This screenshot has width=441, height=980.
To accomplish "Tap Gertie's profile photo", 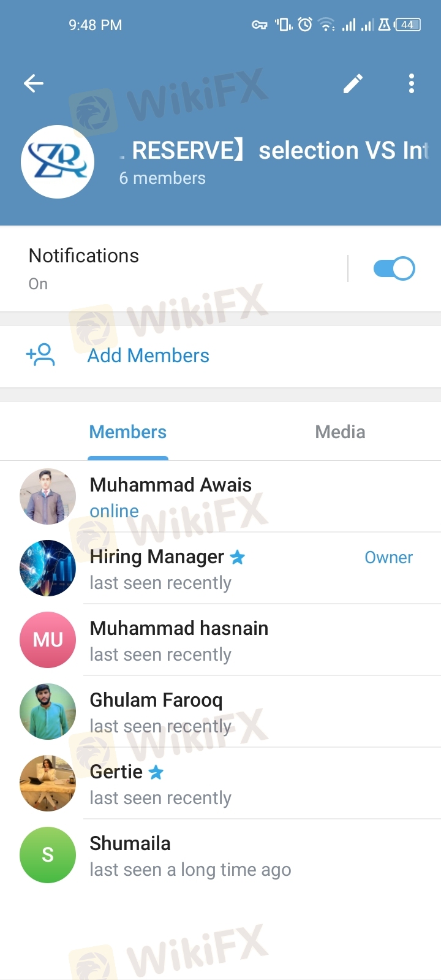I will tap(48, 783).
